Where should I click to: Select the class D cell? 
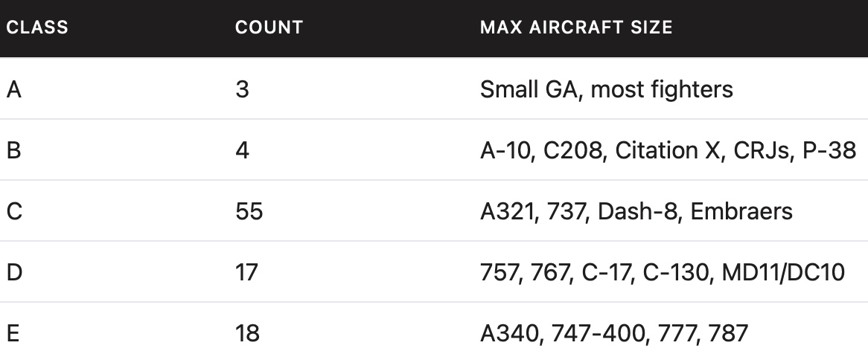coord(14,273)
